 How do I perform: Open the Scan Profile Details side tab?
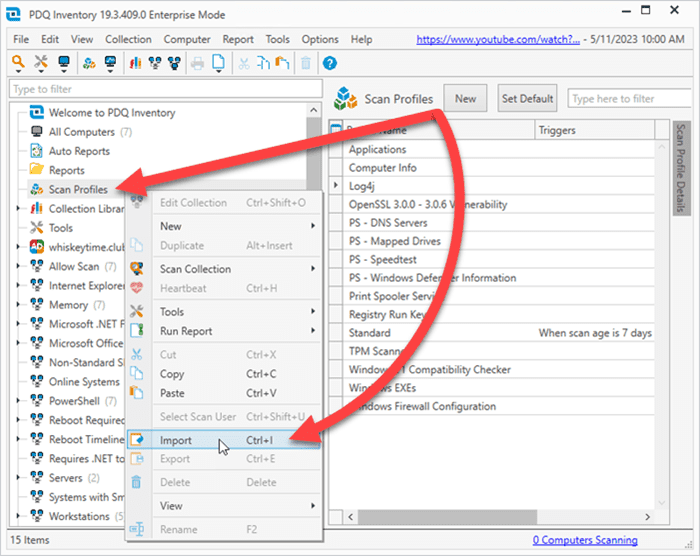tap(681, 168)
